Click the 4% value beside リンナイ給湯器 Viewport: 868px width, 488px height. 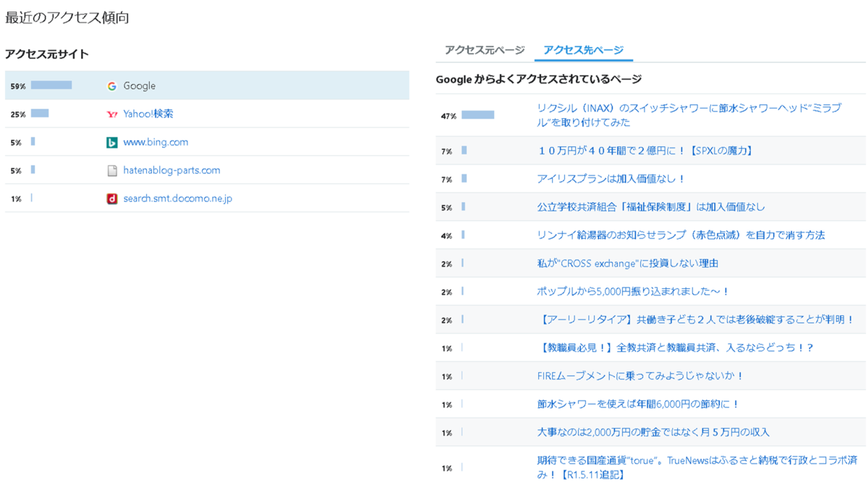pyautogui.click(x=446, y=236)
